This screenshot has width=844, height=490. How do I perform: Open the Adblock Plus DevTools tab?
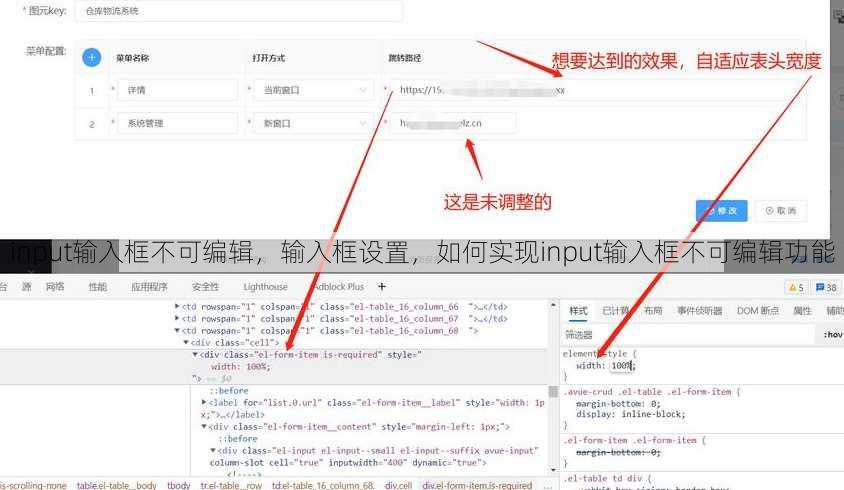click(x=338, y=286)
